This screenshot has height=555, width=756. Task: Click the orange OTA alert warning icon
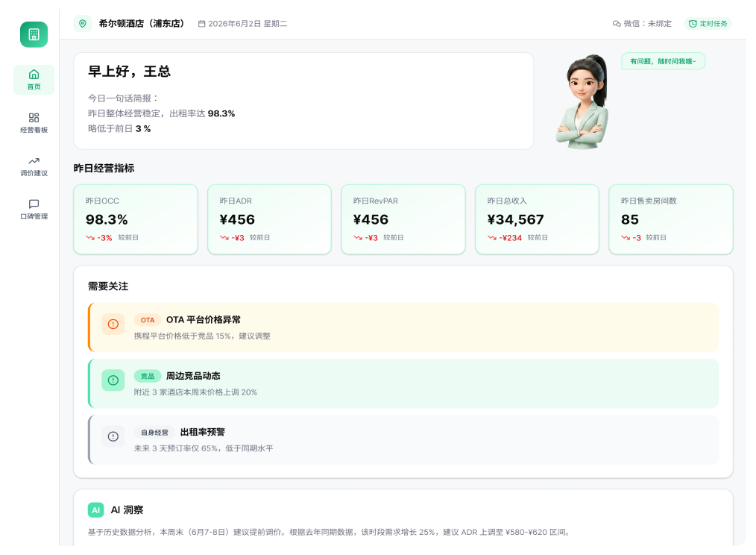click(113, 324)
